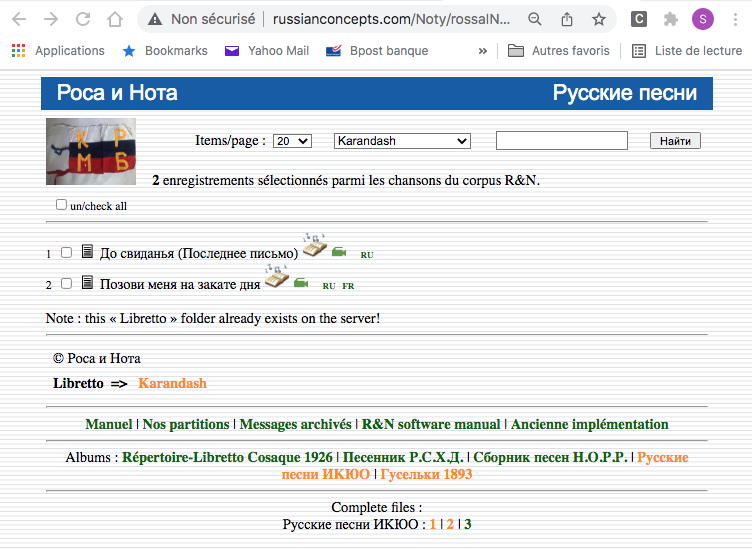Click video camera icon for Позови меня
The height and width of the screenshot is (550, 752).
[301, 283]
